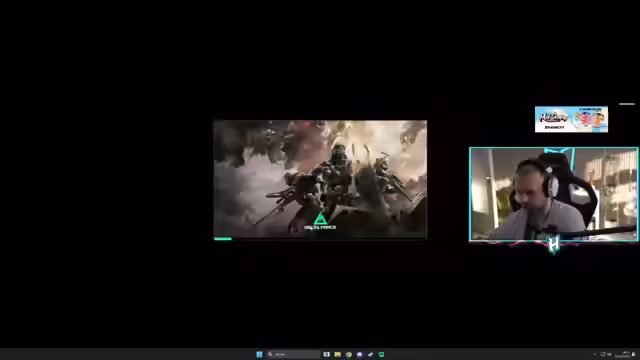640x360 pixels.
Task: Open File Explorer from the taskbar
Action: click(x=338, y=354)
